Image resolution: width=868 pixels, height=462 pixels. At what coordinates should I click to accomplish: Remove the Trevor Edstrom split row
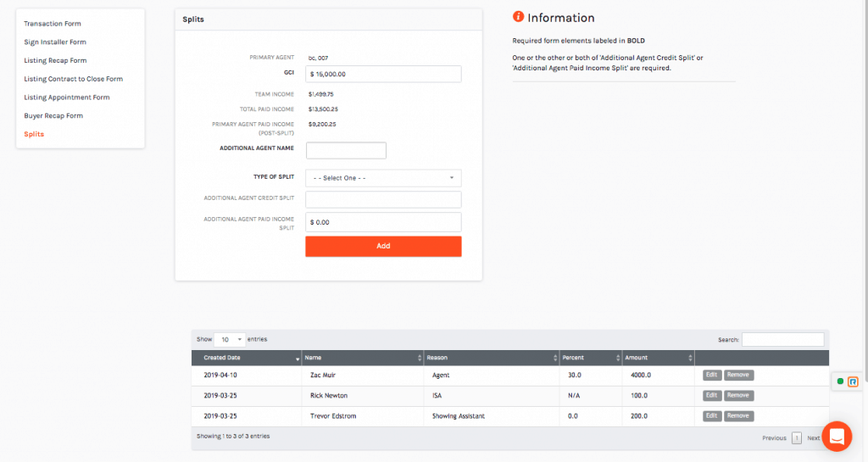click(x=738, y=416)
